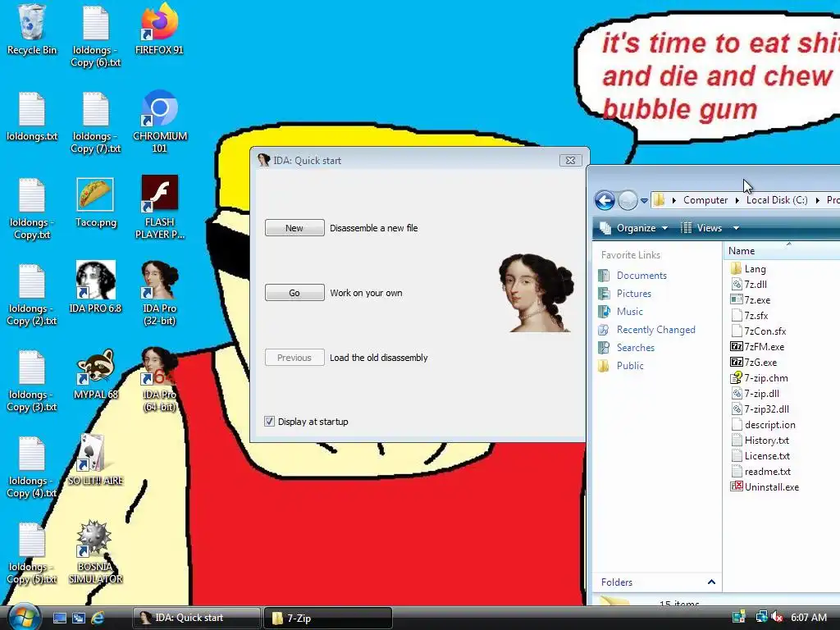Click the Explorer Forward arrow button
Screen dimensions: 840x630
click(x=628, y=200)
